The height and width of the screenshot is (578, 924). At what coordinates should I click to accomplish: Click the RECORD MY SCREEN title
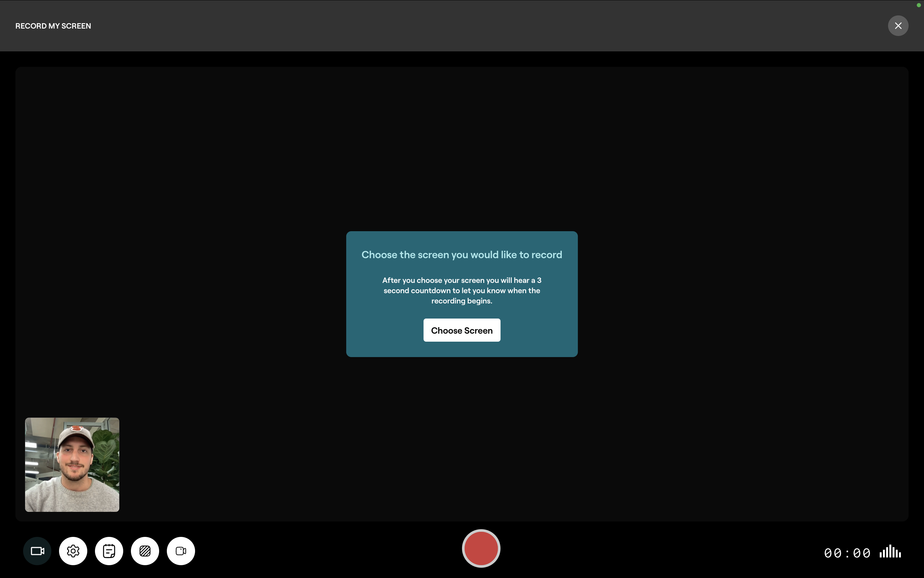pyautogui.click(x=53, y=26)
